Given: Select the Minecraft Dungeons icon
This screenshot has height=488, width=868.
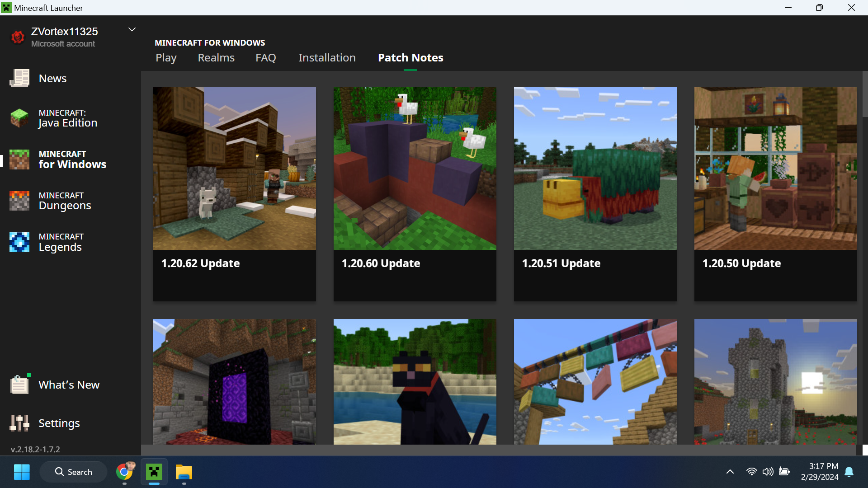Looking at the screenshot, I should 19,201.
